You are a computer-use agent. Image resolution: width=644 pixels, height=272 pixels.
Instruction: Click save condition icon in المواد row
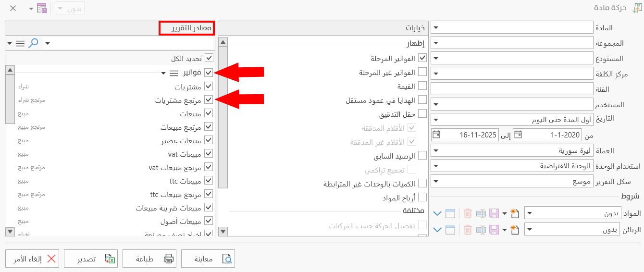[494, 214]
